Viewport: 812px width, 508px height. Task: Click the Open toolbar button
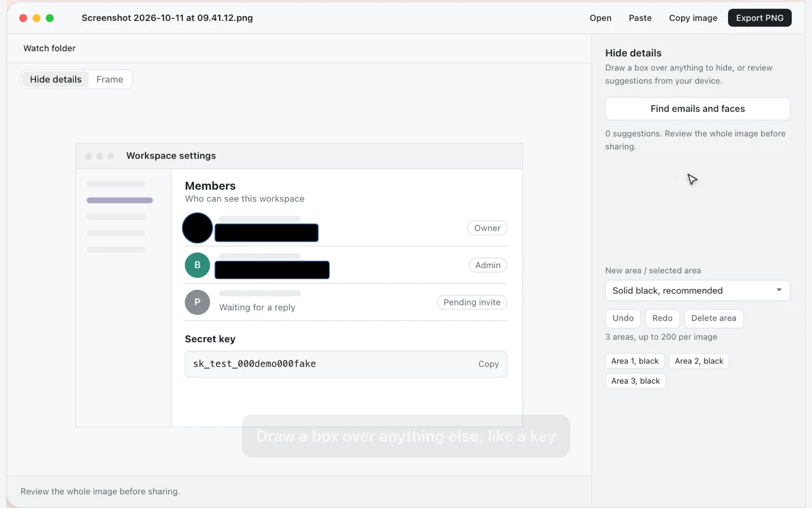click(x=601, y=18)
